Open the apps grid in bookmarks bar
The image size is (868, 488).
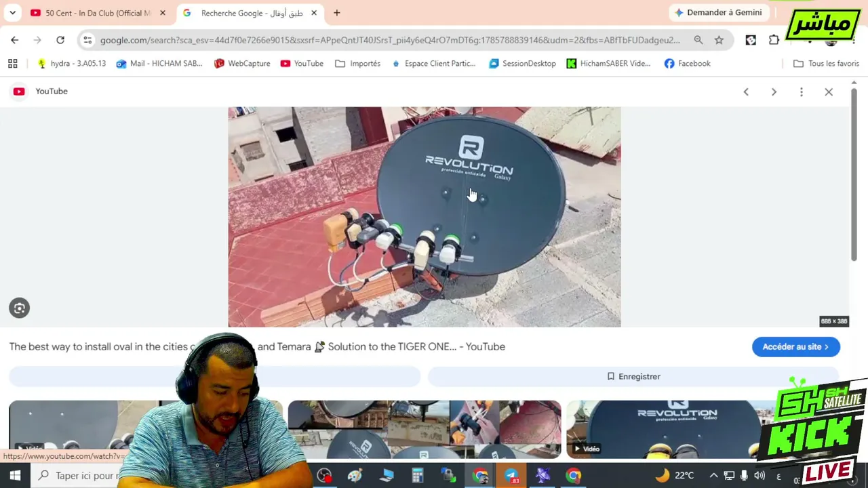[x=12, y=64]
